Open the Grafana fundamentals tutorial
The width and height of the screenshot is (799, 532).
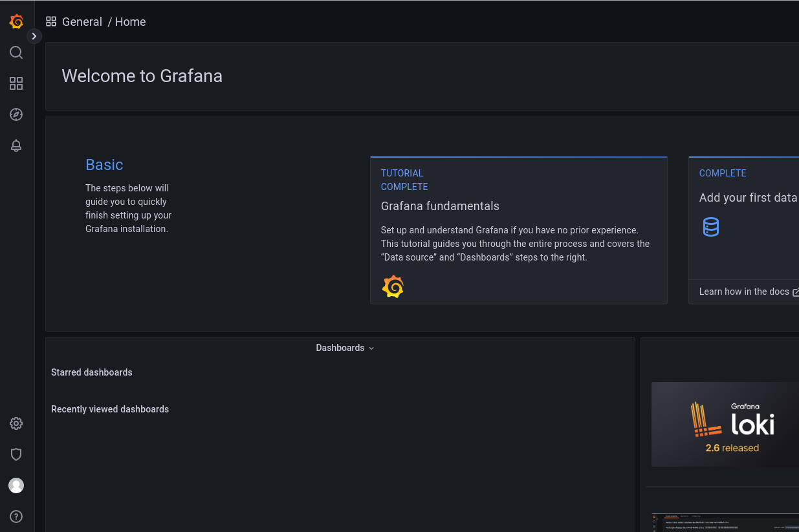click(x=440, y=206)
